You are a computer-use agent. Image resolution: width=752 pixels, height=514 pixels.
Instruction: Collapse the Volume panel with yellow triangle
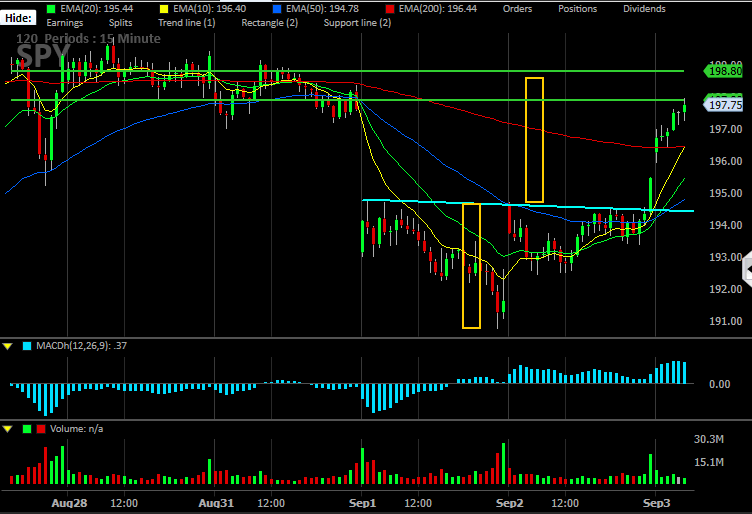[x=8, y=429]
